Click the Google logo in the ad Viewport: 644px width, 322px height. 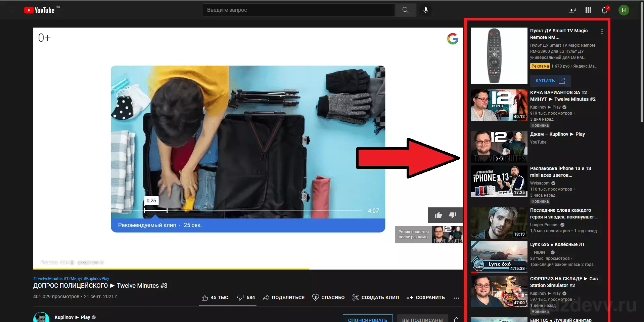[x=453, y=39]
